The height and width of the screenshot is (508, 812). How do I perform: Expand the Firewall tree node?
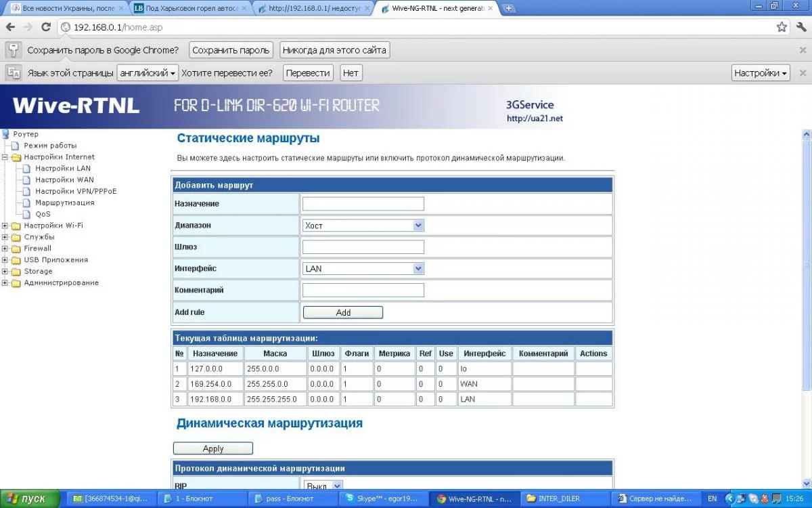click(x=5, y=249)
